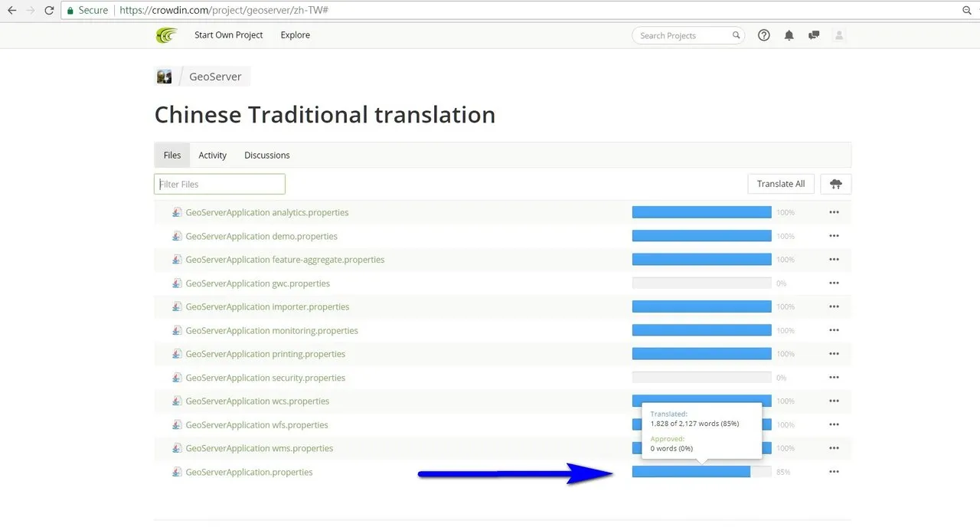
Task: Open GeoServerApplication wcs.properties file
Action: [257, 401]
